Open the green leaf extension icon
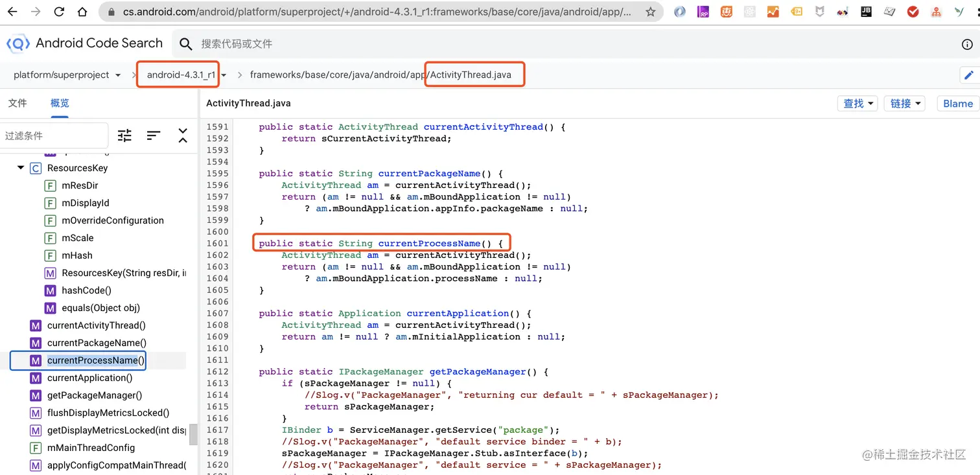Screen dimensions: 980x475 960,12
